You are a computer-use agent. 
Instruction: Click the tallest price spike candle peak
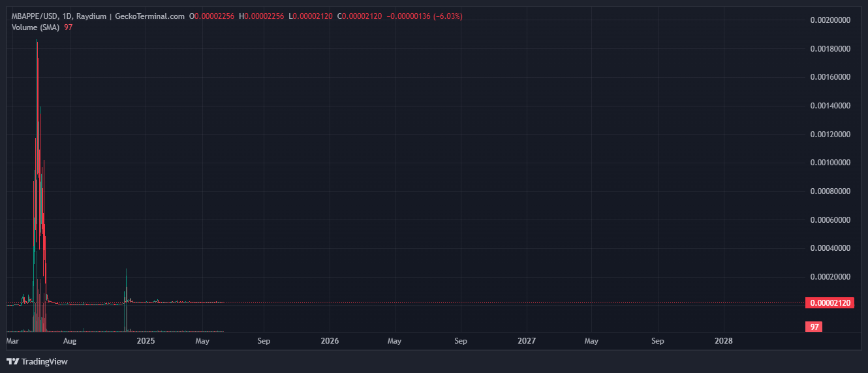tap(37, 42)
